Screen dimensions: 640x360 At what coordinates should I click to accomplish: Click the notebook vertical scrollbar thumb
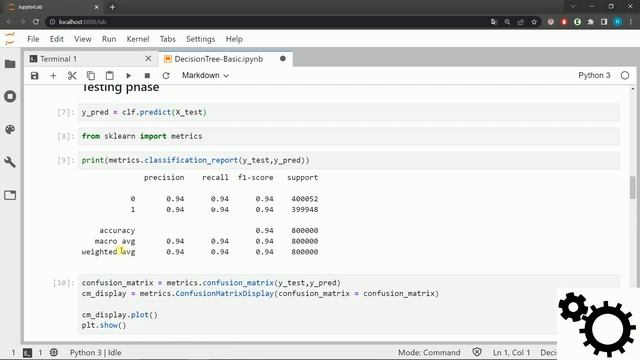[633, 188]
